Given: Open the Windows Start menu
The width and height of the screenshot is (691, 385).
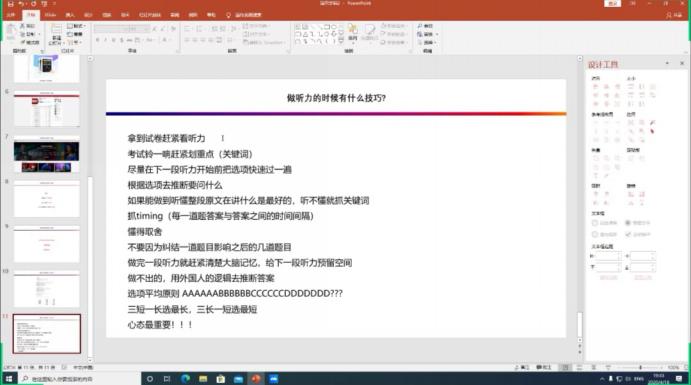Looking at the screenshot, I should coord(9,379).
